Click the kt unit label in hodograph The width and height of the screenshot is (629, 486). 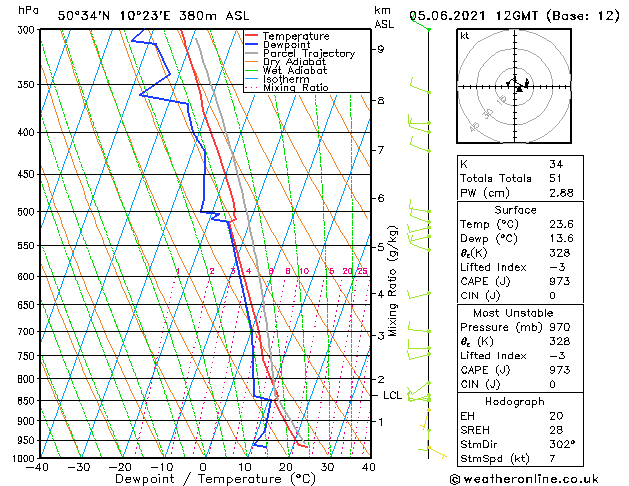(x=465, y=36)
